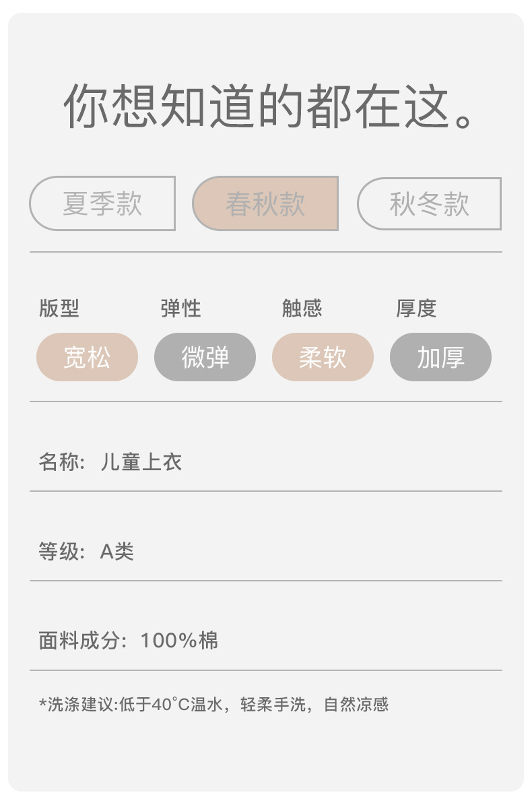
Task: Select the product name 儿童上衣
Action: tap(141, 462)
